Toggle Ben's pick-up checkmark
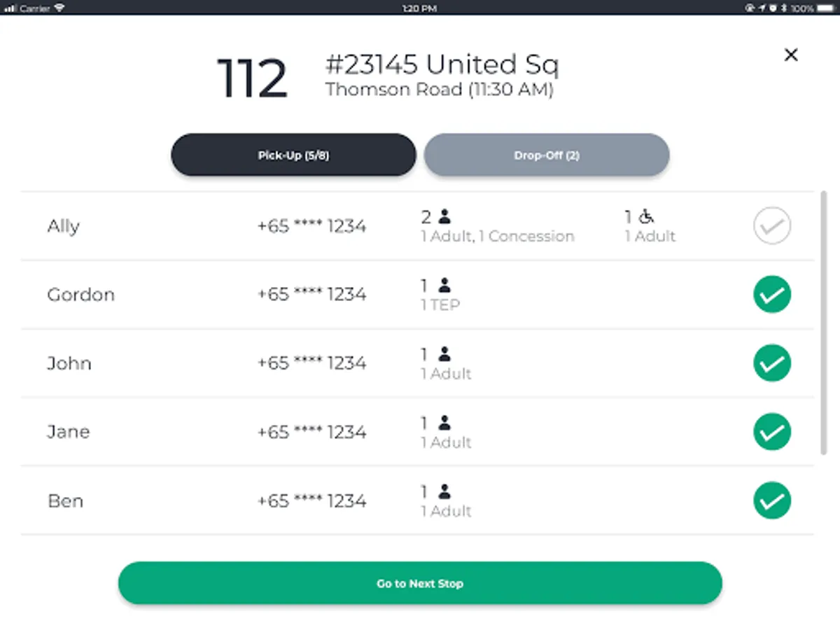The height and width of the screenshot is (630, 840). (772, 501)
